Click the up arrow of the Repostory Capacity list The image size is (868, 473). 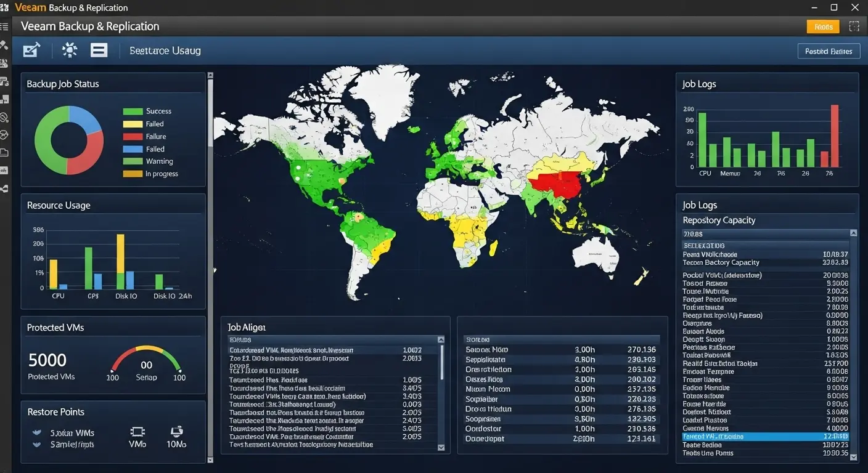[853, 233]
